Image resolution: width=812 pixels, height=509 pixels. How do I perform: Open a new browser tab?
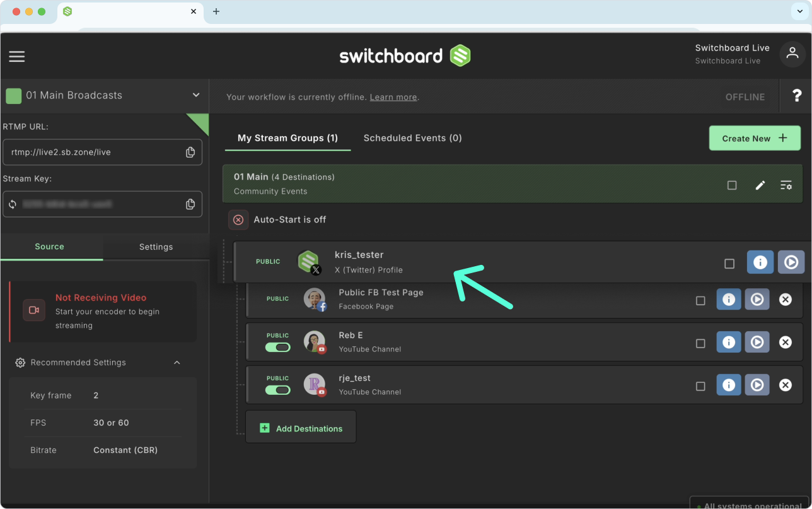(216, 11)
